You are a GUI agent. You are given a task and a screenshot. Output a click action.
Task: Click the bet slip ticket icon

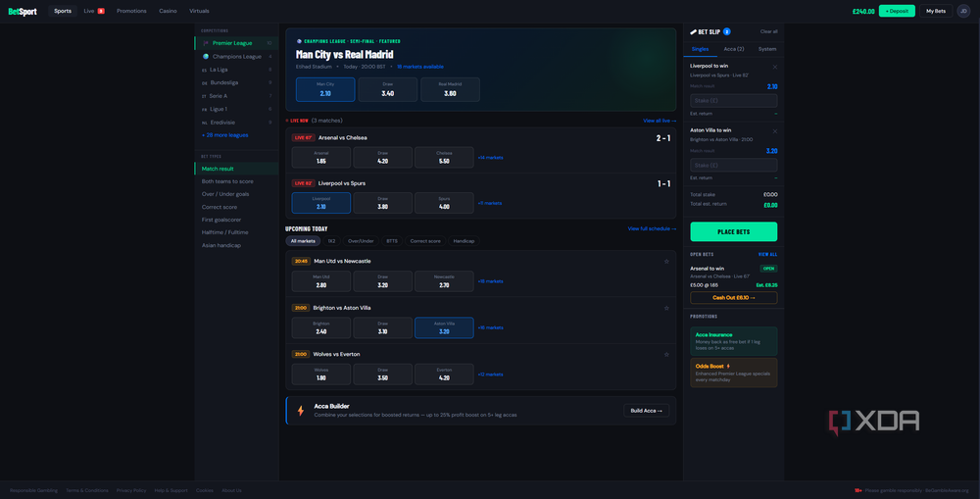[x=693, y=32]
